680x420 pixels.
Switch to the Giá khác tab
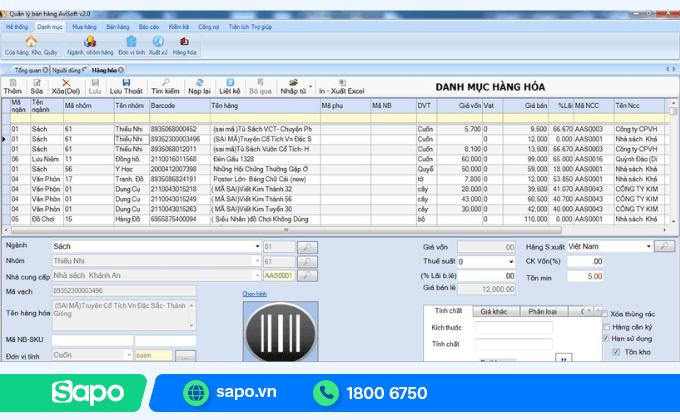tap(494, 312)
